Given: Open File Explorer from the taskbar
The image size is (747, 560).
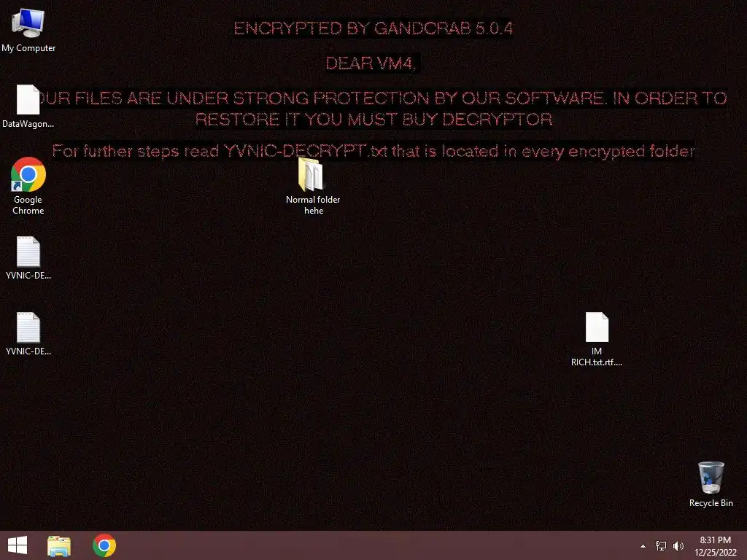Looking at the screenshot, I should coord(59,545).
